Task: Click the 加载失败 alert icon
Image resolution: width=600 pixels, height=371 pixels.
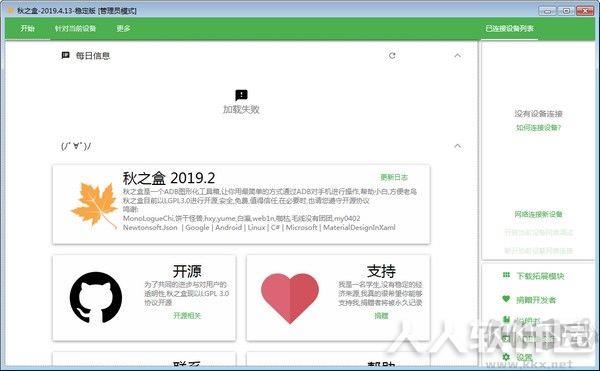Action: (241, 95)
